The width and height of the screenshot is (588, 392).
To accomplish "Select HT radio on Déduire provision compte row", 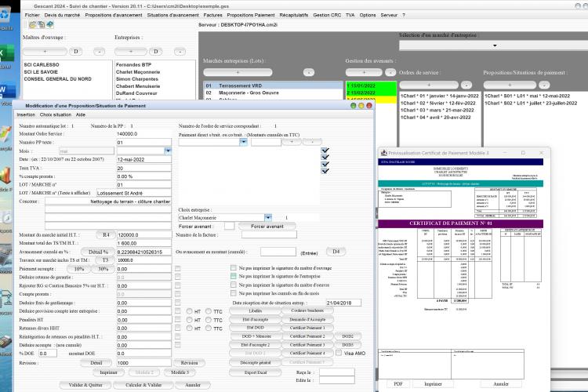I will [x=190, y=311].
